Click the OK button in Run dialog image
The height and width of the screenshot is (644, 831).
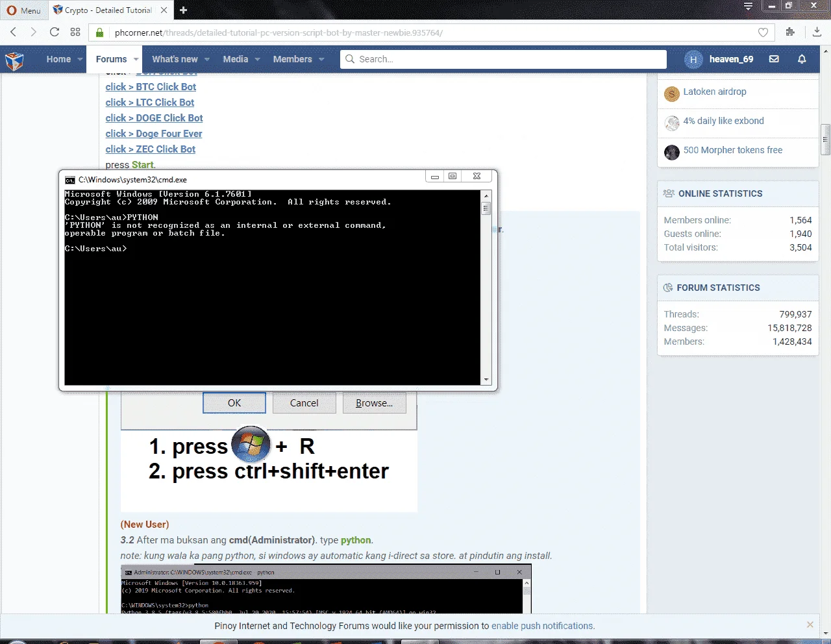coord(234,403)
